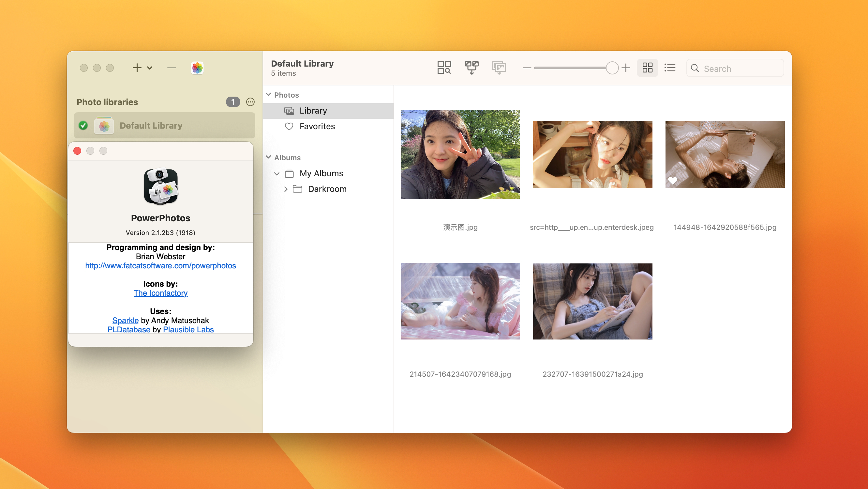Expand the Darkroom folder
868x489 pixels.
pos(286,189)
